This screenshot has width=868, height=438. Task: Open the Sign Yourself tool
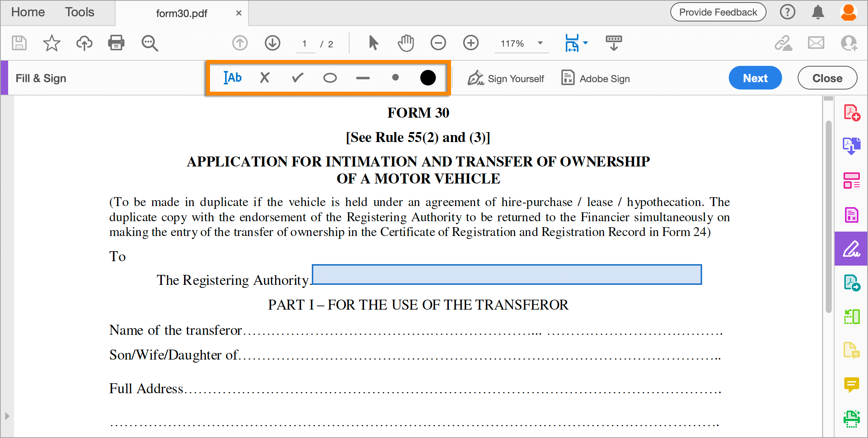506,78
